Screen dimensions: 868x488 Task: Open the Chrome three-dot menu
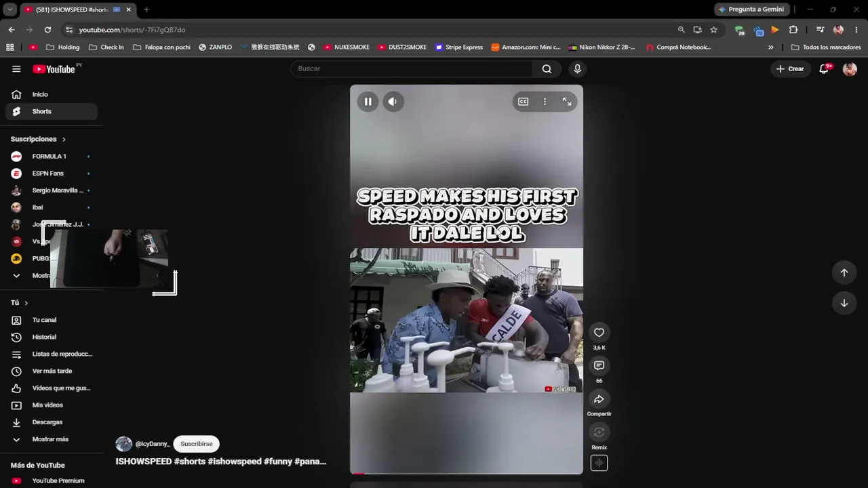click(856, 30)
